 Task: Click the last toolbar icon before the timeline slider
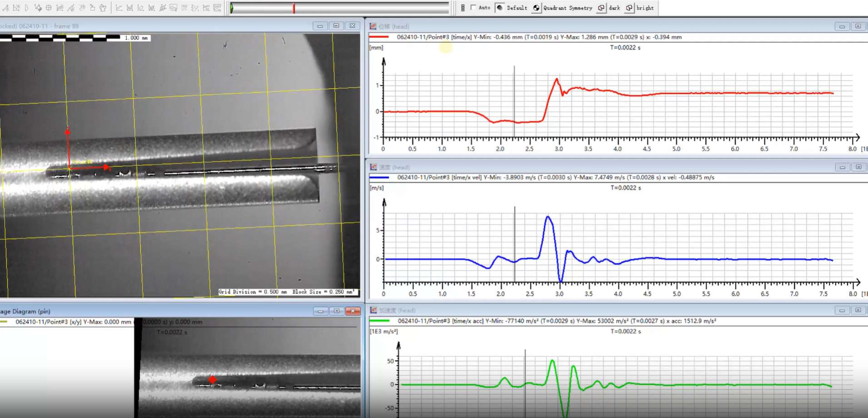click(217, 8)
